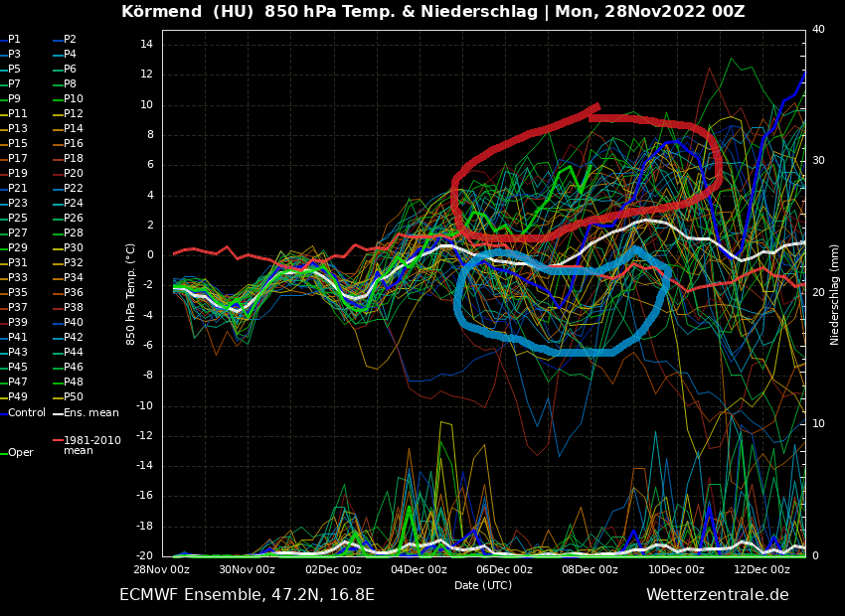
Task: Select the P50 legend label
Action: (x=74, y=397)
